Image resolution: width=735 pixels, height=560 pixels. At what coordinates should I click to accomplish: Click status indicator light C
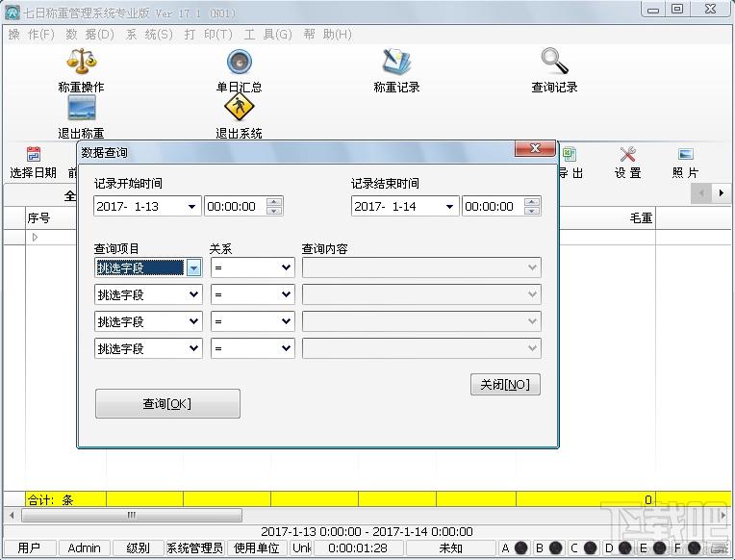pos(590,547)
